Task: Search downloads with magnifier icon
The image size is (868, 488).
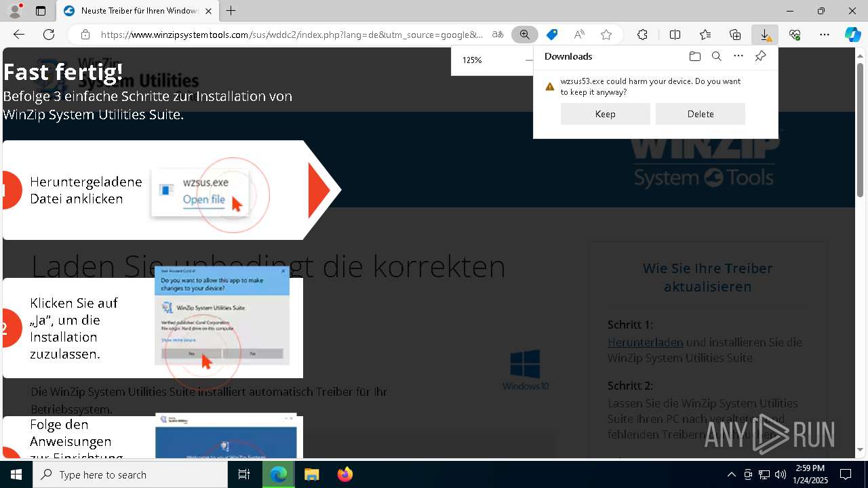Action: tap(716, 56)
